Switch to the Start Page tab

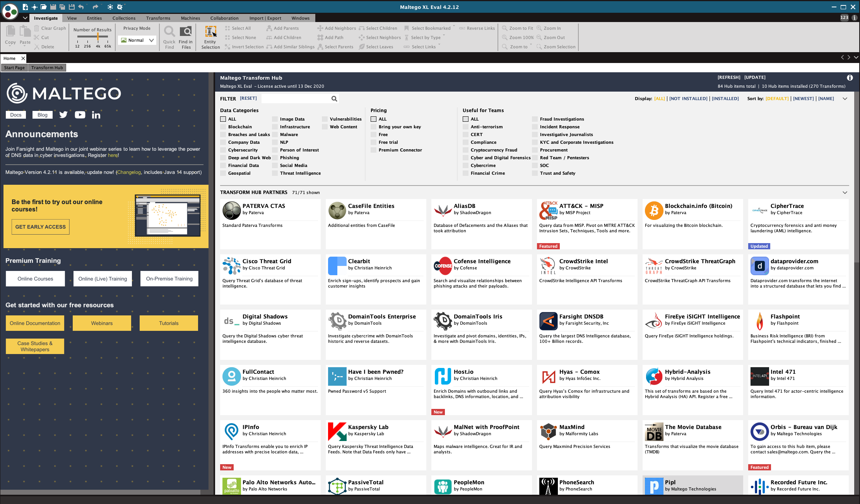(14, 68)
